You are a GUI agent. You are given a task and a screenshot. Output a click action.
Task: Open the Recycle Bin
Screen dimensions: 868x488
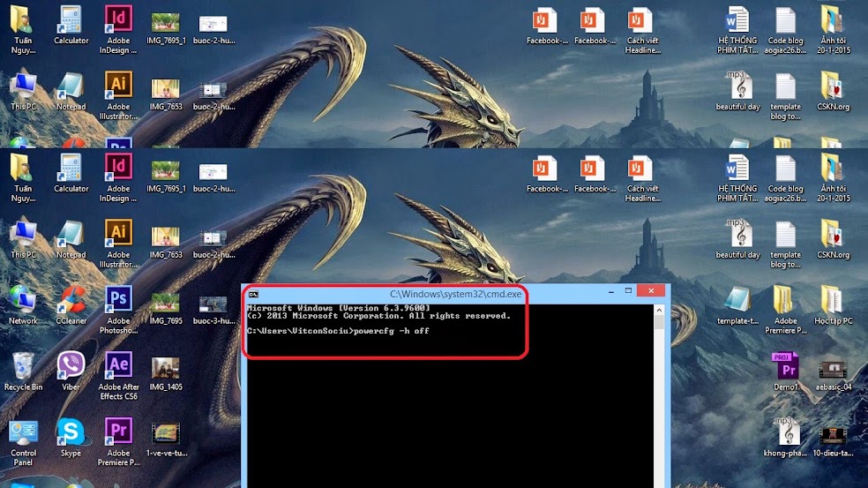point(23,372)
